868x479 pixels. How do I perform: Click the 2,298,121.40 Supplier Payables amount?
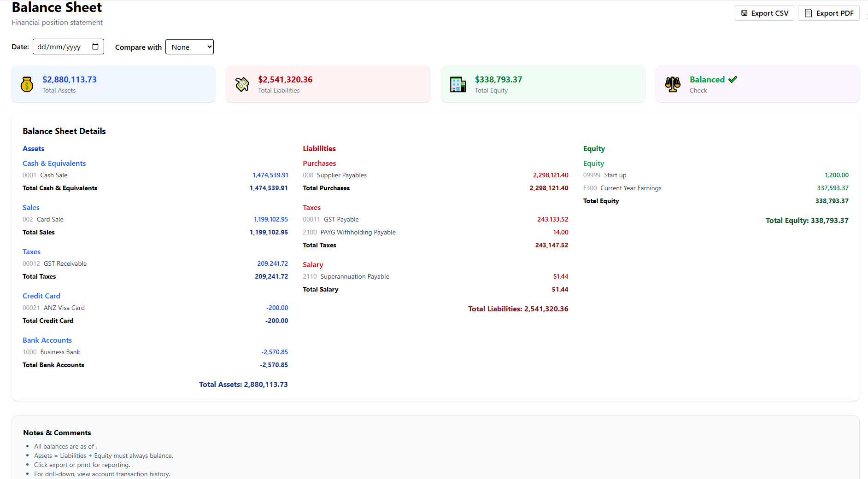[551, 175]
